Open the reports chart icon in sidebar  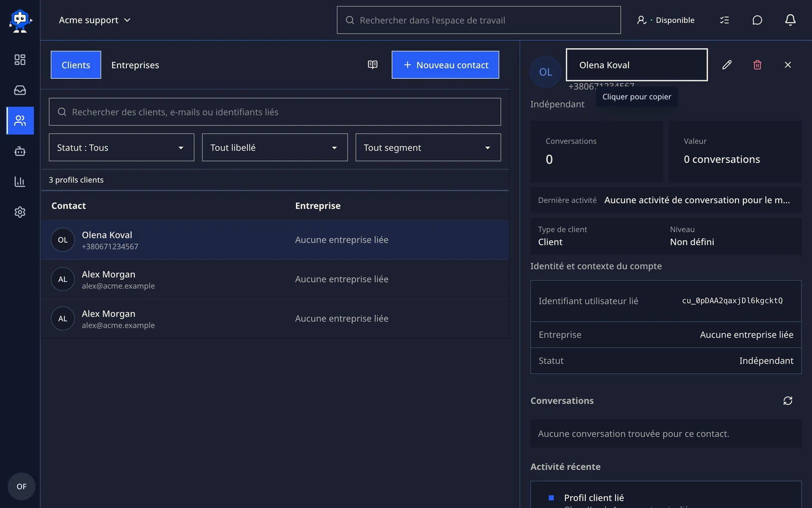click(x=20, y=182)
